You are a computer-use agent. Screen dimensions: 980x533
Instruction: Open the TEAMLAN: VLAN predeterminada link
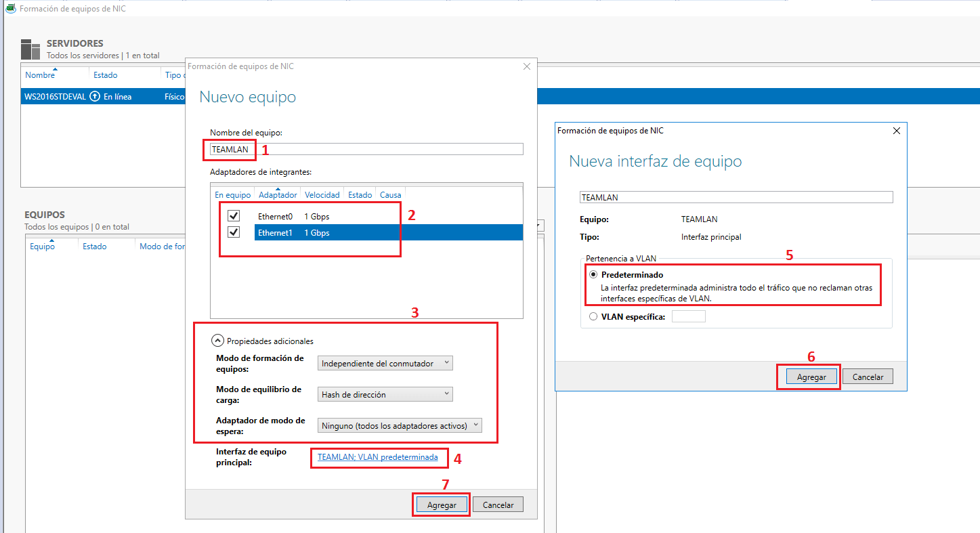(x=379, y=457)
